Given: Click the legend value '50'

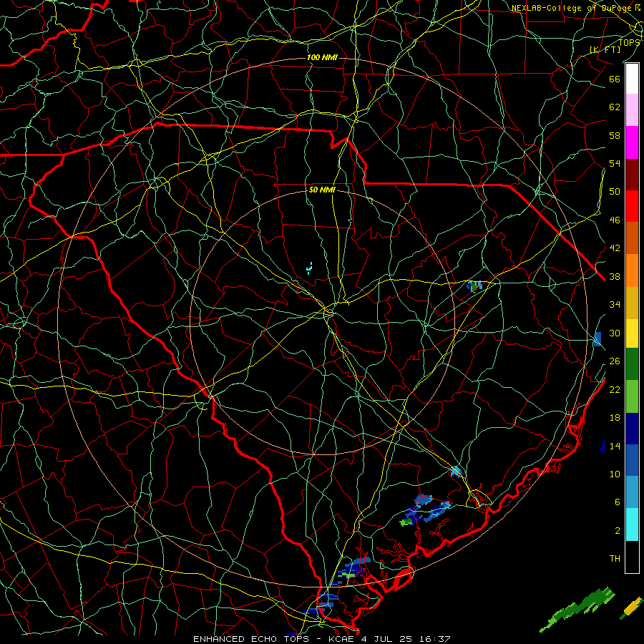Looking at the screenshot, I should (x=615, y=192).
